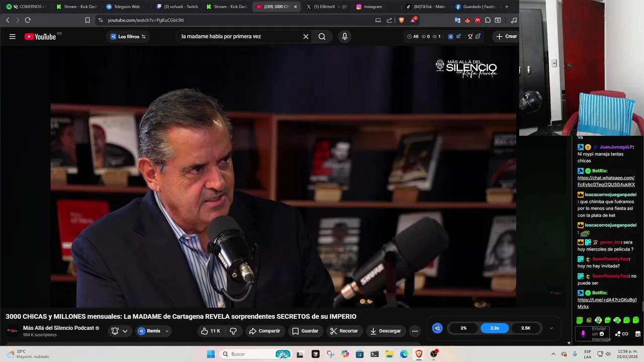This screenshot has width=644, height=362.
Task: Switch to the Guardado Facebook tab
Action: click(x=475, y=7)
